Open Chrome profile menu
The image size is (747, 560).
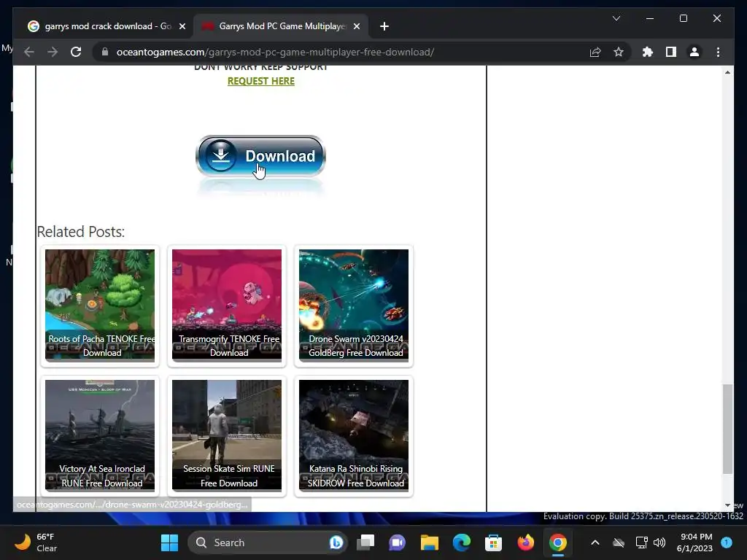click(694, 52)
